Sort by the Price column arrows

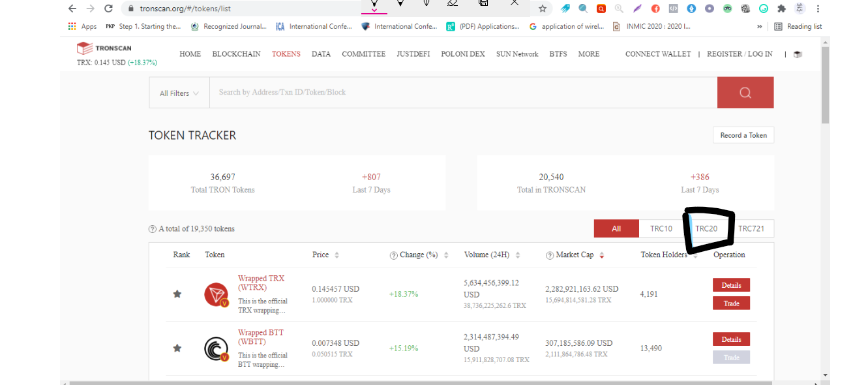click(337, 255)
